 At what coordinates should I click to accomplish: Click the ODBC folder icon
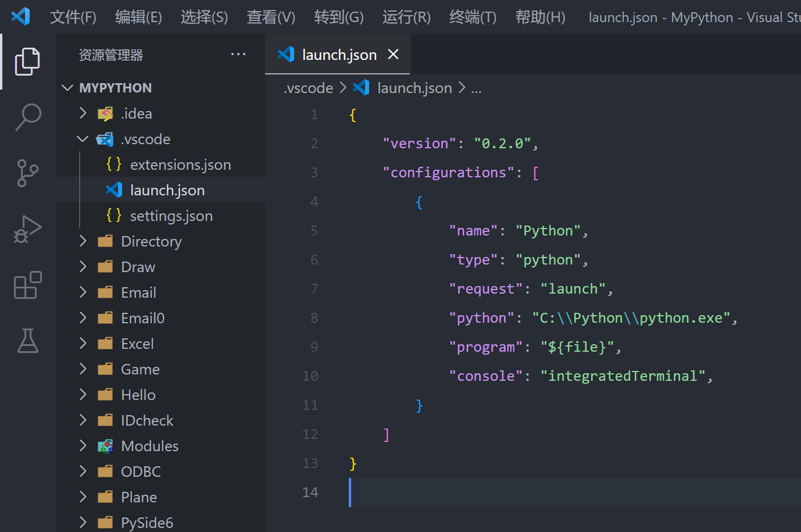105,472
